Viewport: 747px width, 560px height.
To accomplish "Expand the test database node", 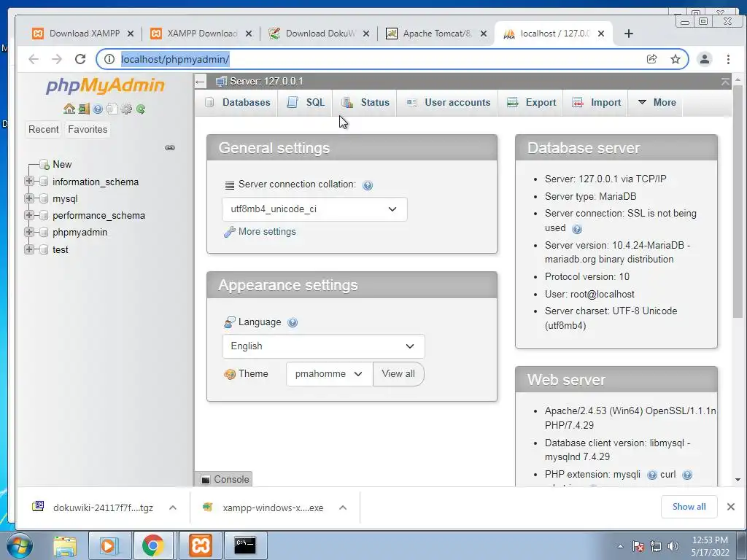I will pos(29,249).
